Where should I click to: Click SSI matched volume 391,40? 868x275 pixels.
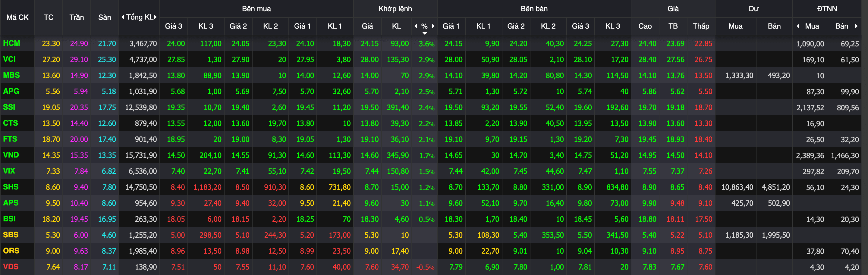(x=398, y=107)
